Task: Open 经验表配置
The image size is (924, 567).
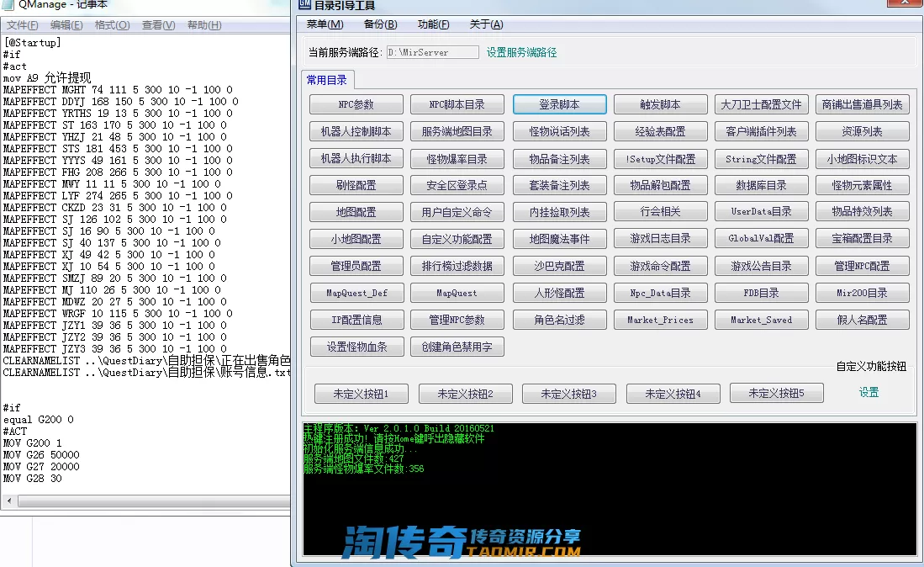Action: [661, 131]
